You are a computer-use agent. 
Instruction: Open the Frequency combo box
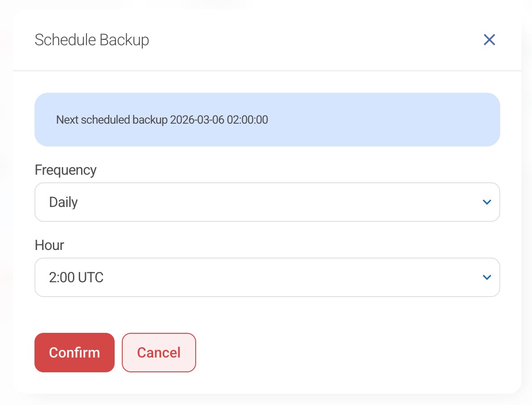[x=267, y=202]
